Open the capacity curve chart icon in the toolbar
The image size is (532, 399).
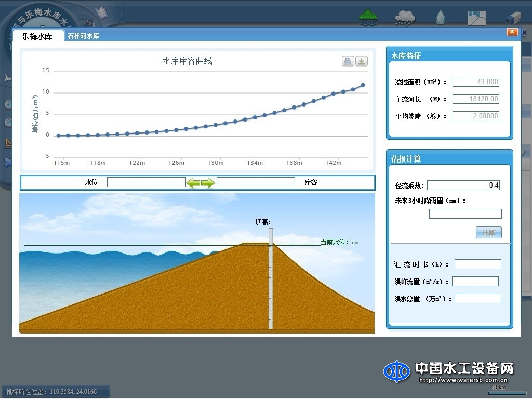[476, 17]
